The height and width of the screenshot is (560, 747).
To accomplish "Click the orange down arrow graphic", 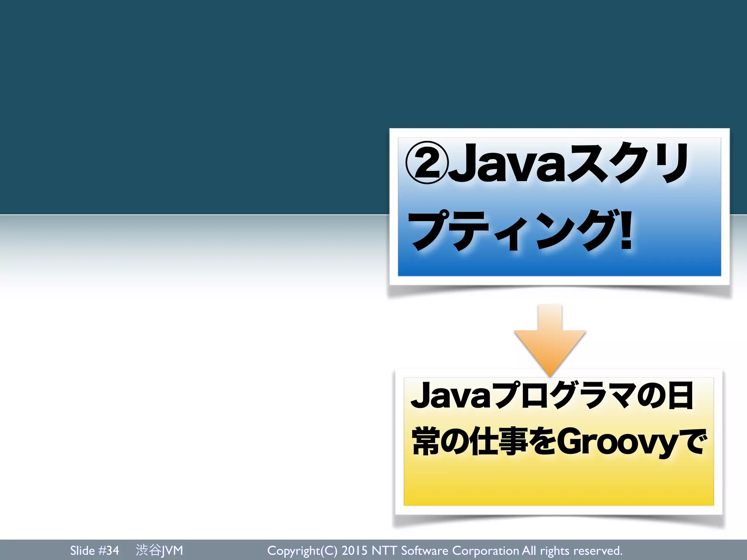I will pos(550,341).
